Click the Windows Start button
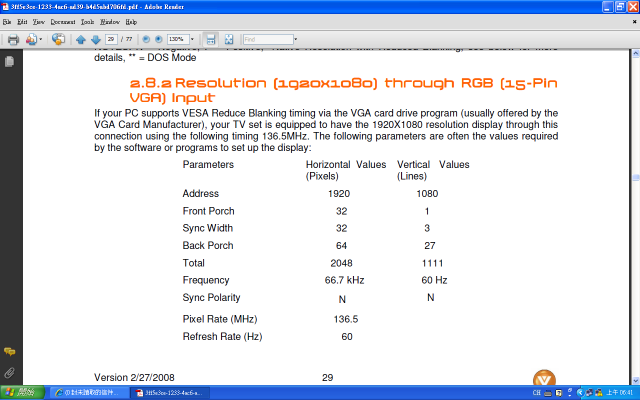This screenshot has height=400, width=640. click(22, 393)
